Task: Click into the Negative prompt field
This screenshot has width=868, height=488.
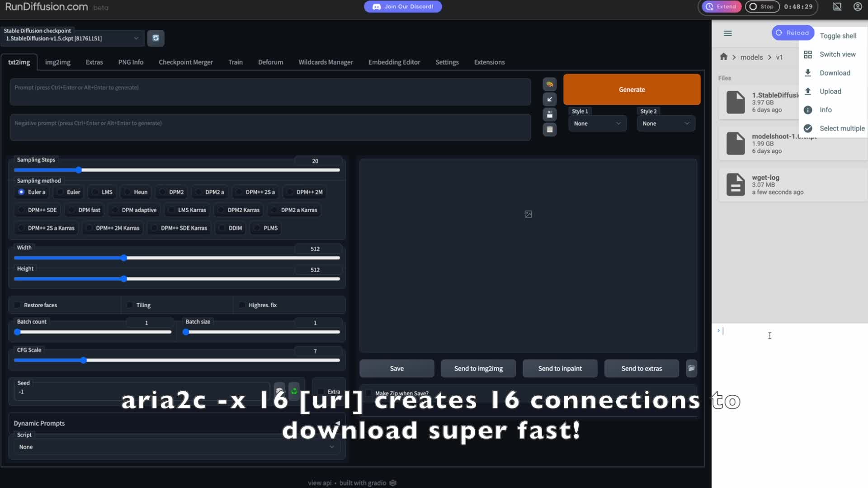Action: 270,127
